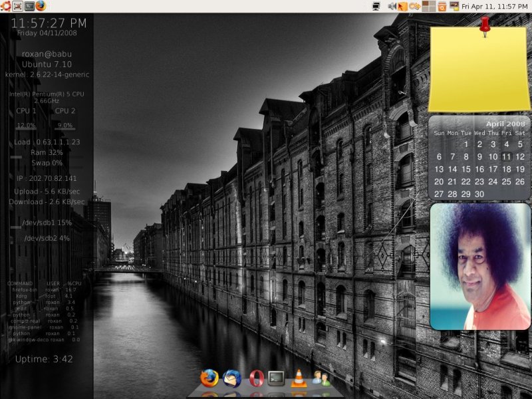Viewport: 532px width, 399px height.
Task: Click the orange cursor tray icon
Action: (402, 7)
